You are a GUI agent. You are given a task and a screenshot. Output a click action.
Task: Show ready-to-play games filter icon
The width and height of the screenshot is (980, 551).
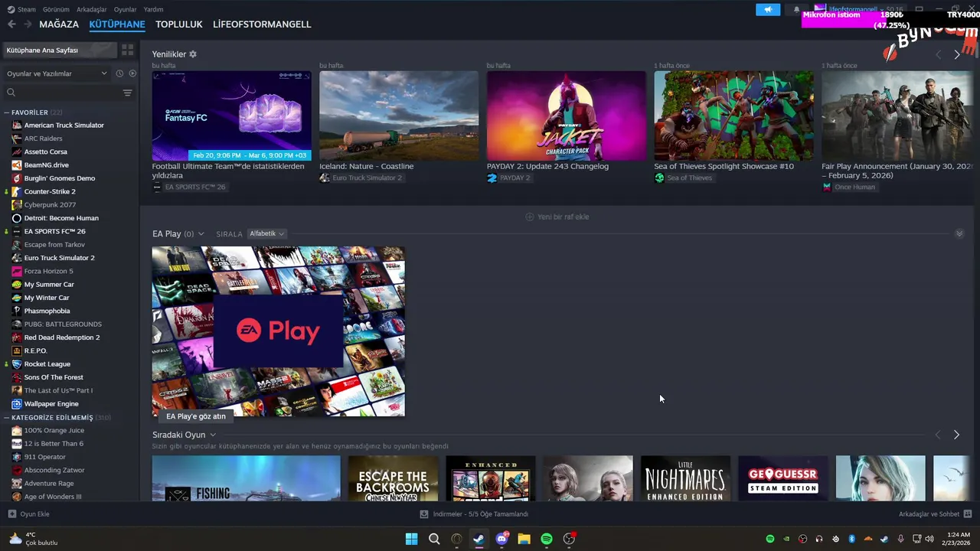(x=132, y=73)
